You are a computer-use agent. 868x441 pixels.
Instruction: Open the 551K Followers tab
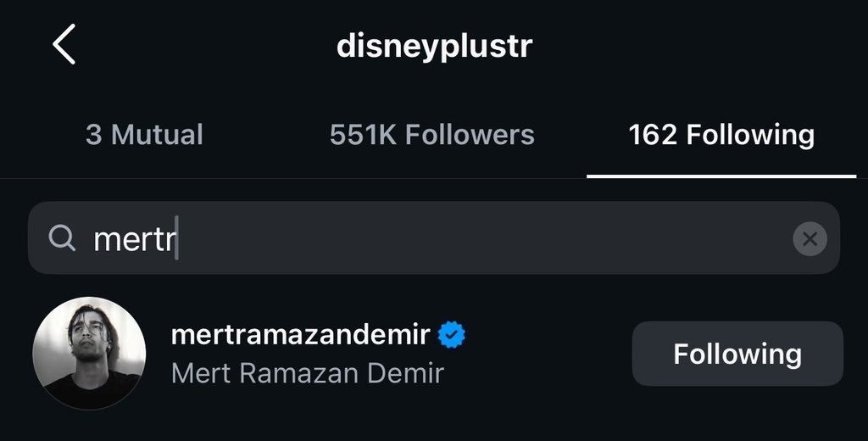pyautogui.click(x=432, y=134)
